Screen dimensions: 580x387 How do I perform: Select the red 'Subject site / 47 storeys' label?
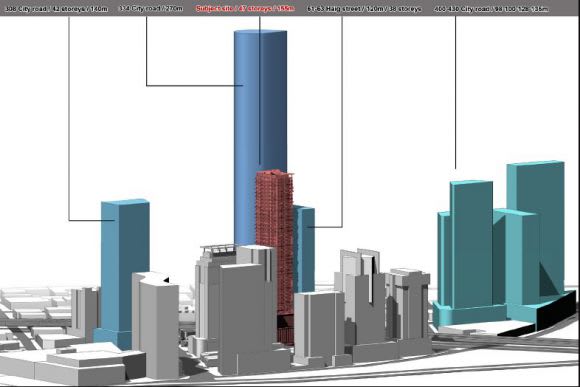click(245, 8)
